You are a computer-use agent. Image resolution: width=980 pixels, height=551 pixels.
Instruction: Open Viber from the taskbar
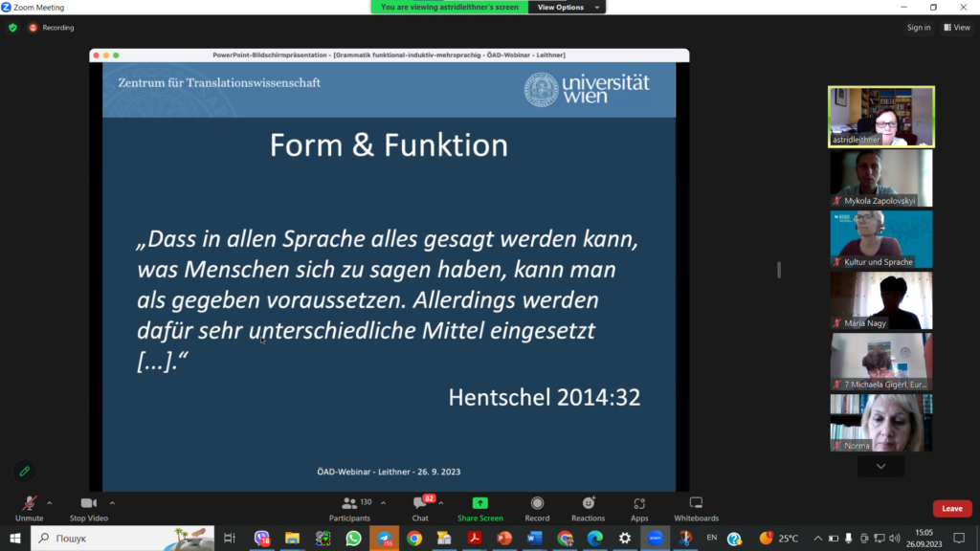(262, 538)
